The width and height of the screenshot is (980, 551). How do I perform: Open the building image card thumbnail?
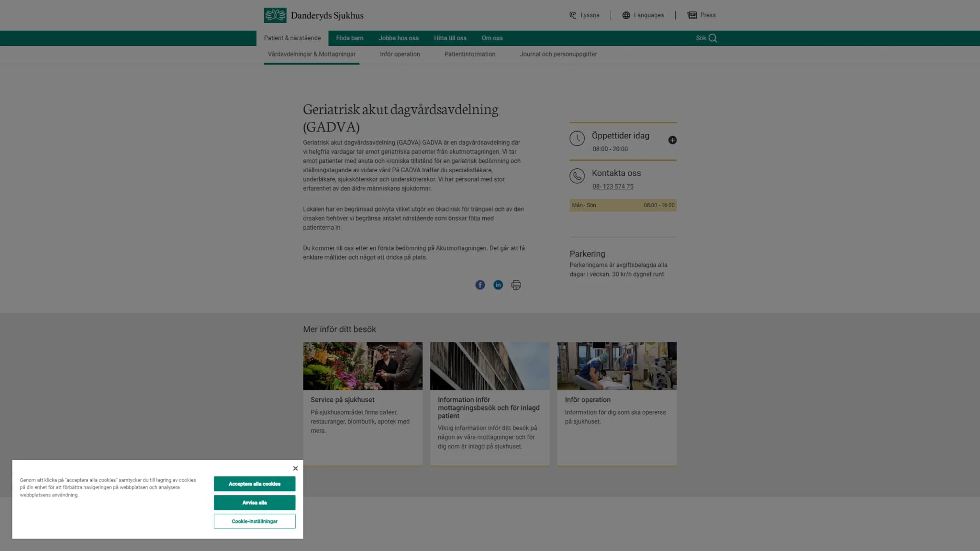coord(490,366)
